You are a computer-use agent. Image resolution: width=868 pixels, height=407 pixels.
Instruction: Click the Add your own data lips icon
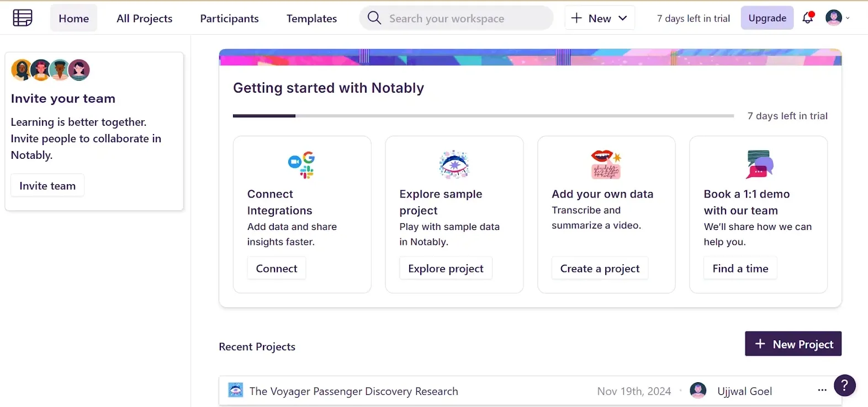606,165
